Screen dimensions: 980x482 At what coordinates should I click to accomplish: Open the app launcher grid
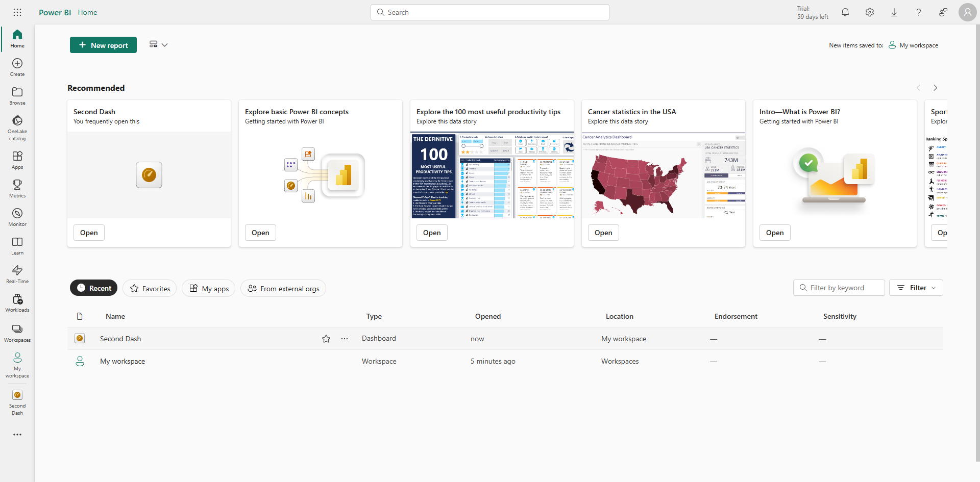[x=17, y=12]
